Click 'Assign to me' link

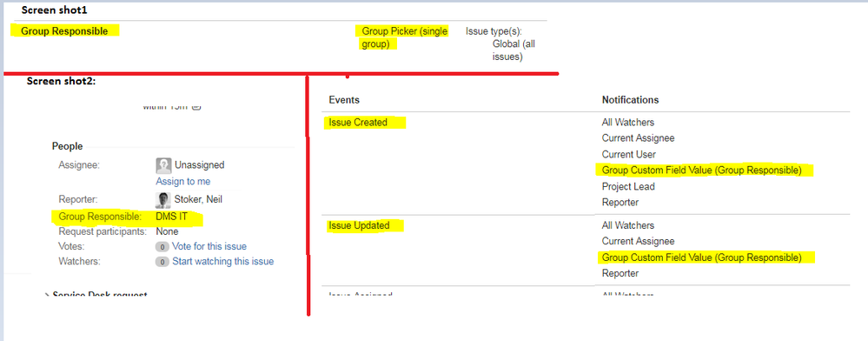(182, 181)
